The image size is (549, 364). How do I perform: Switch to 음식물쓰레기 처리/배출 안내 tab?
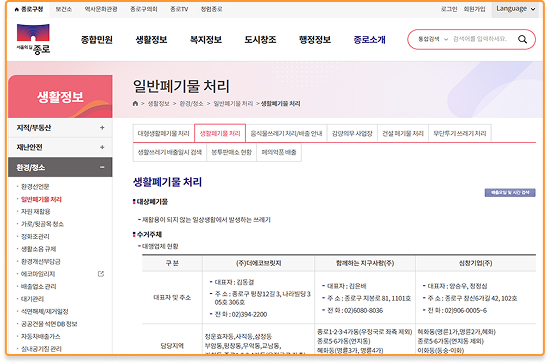[x=286, y=133]
